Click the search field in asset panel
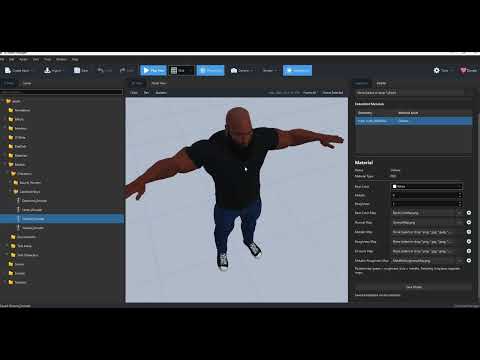 coord(61,92)
